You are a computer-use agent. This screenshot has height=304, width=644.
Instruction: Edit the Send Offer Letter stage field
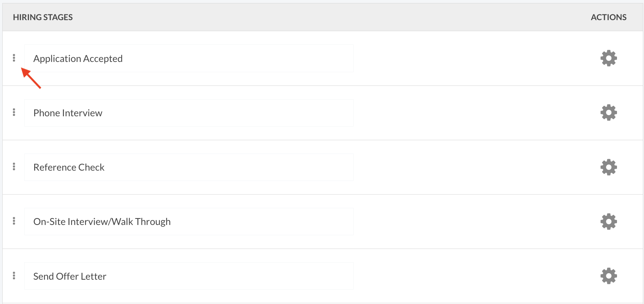(189, 276)
